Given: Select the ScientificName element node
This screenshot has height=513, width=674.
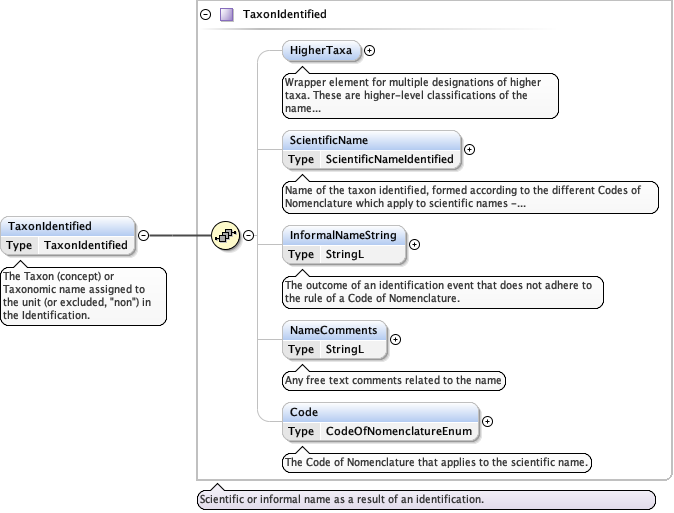Looking at the screenshot, I should point(328,141).
